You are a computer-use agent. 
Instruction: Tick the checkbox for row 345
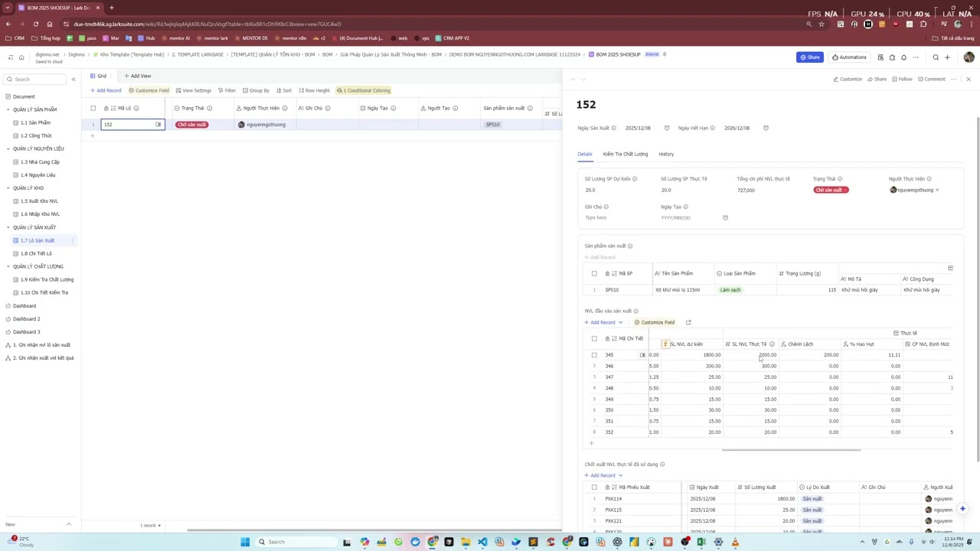coord(594,355)
